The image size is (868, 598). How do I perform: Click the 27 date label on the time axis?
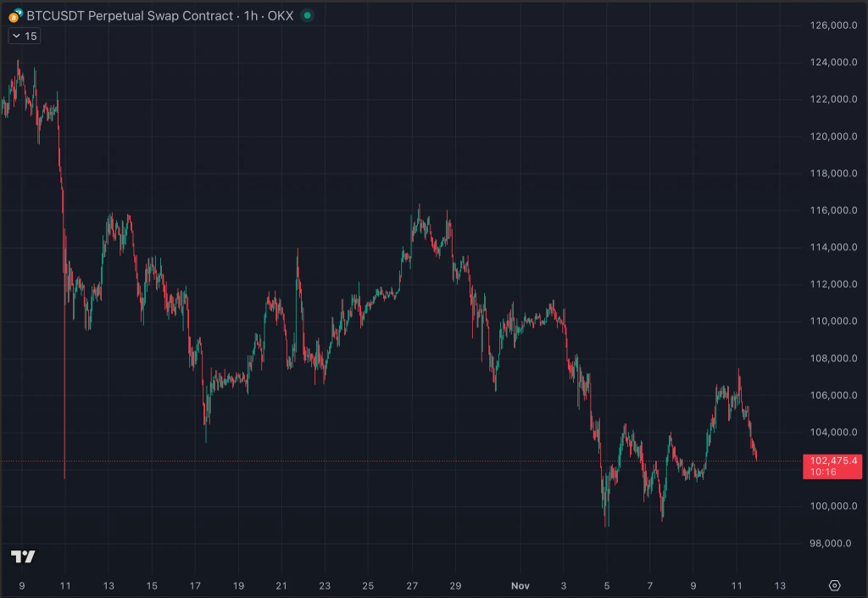(x=413, y=585)
